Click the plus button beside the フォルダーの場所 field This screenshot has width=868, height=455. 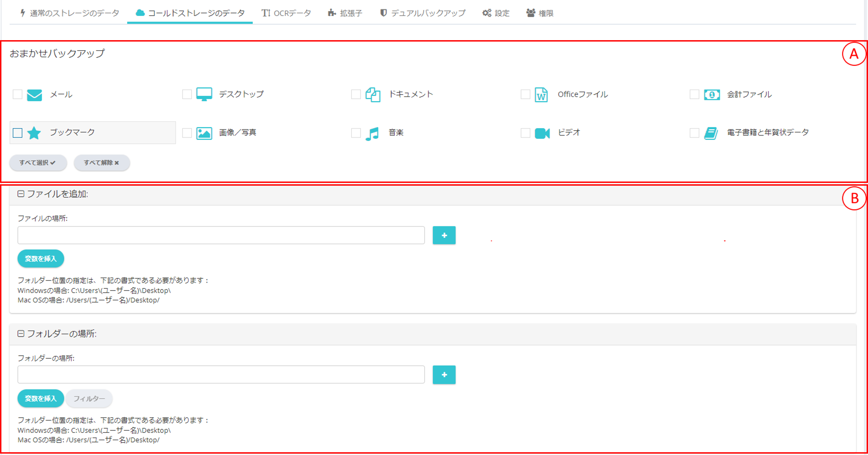pyautogui.click(x=444, y=374)
